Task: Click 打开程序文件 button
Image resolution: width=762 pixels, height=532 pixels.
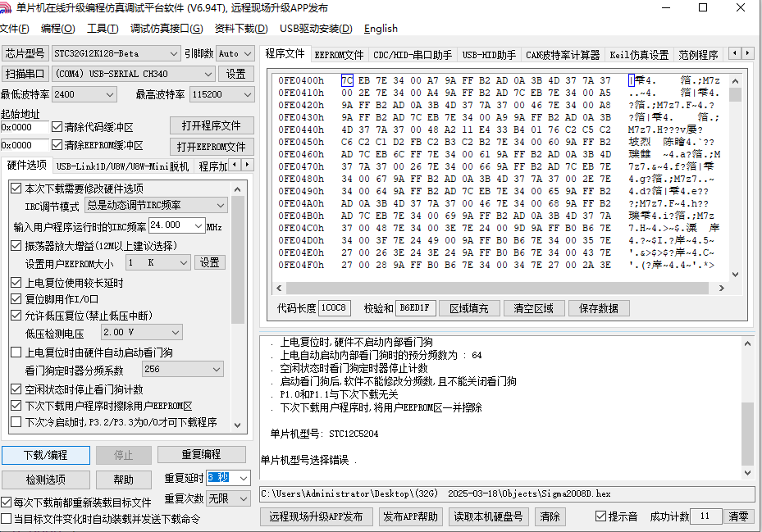Action: click(212, 126)
